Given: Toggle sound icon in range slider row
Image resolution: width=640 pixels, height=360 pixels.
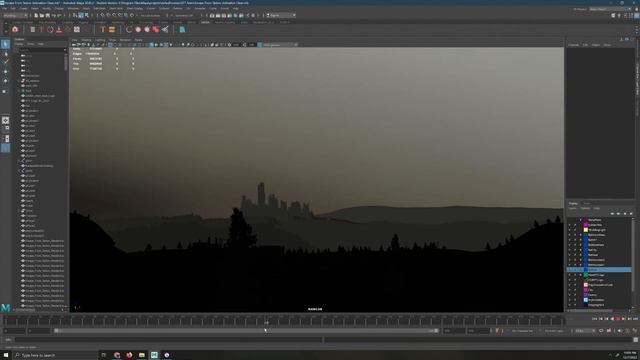Looking at the screenshot, I should 620,331.
